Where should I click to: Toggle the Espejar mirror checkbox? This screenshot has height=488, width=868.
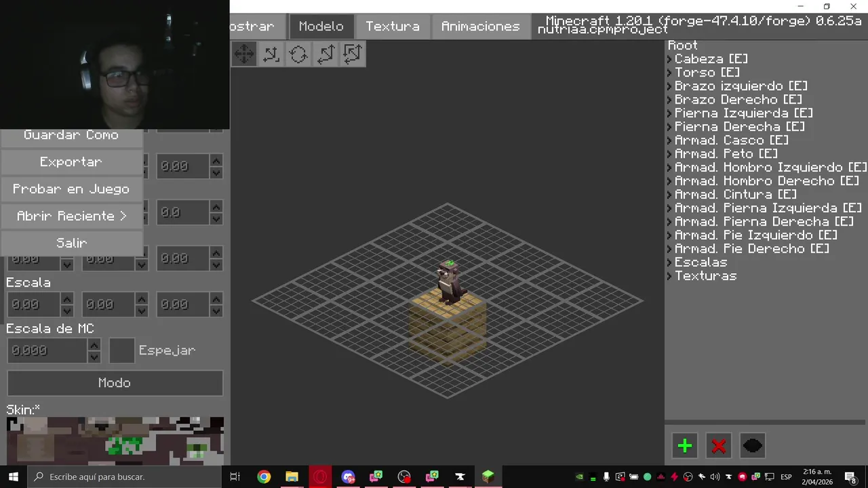(122, 350)
